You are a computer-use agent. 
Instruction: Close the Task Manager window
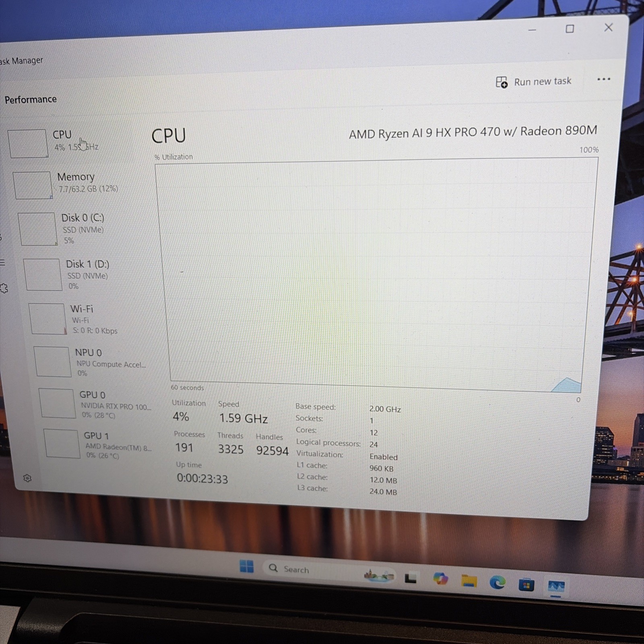click(x=608, y=27)
